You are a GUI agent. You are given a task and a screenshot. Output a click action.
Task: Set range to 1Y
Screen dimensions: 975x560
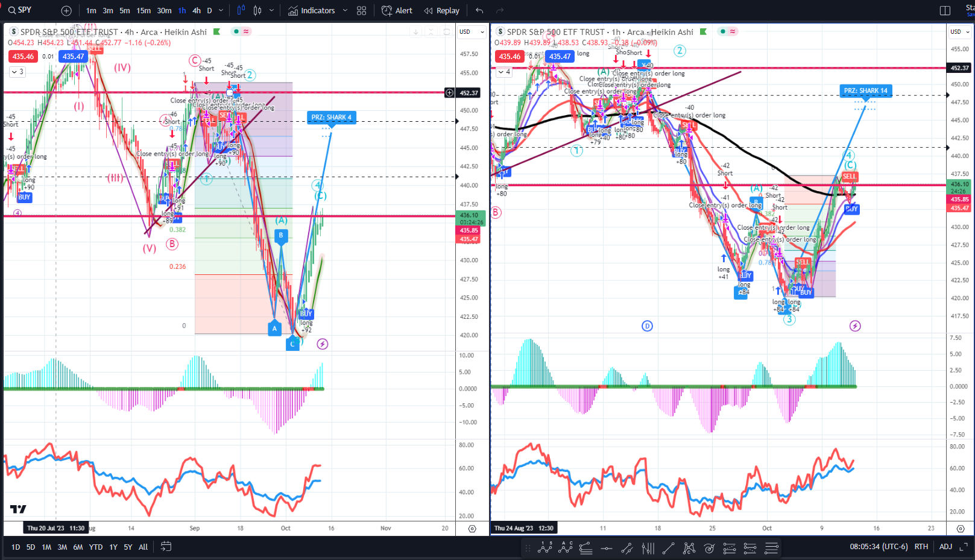113,547
